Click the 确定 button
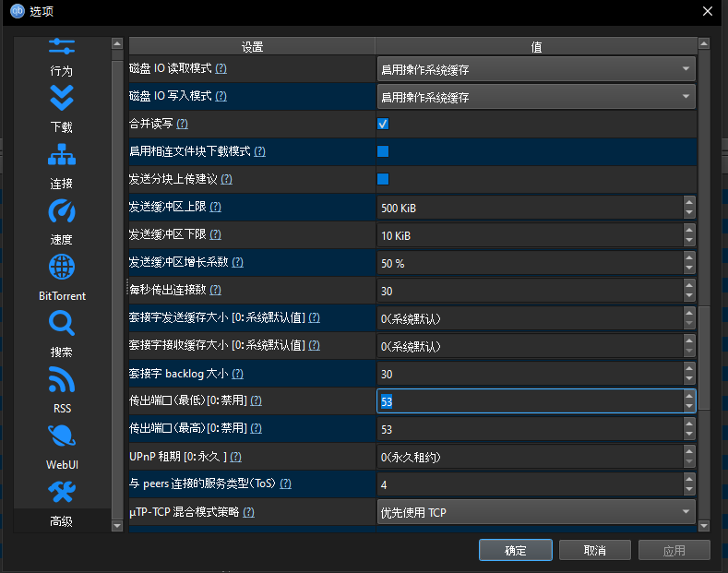The image size is (728, 573). (x=516, y=551)
